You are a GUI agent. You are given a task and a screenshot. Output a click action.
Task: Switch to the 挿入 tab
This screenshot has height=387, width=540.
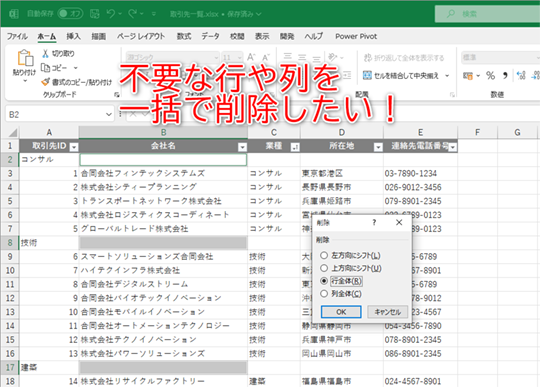pyautogui.click(x=73, y=36)
